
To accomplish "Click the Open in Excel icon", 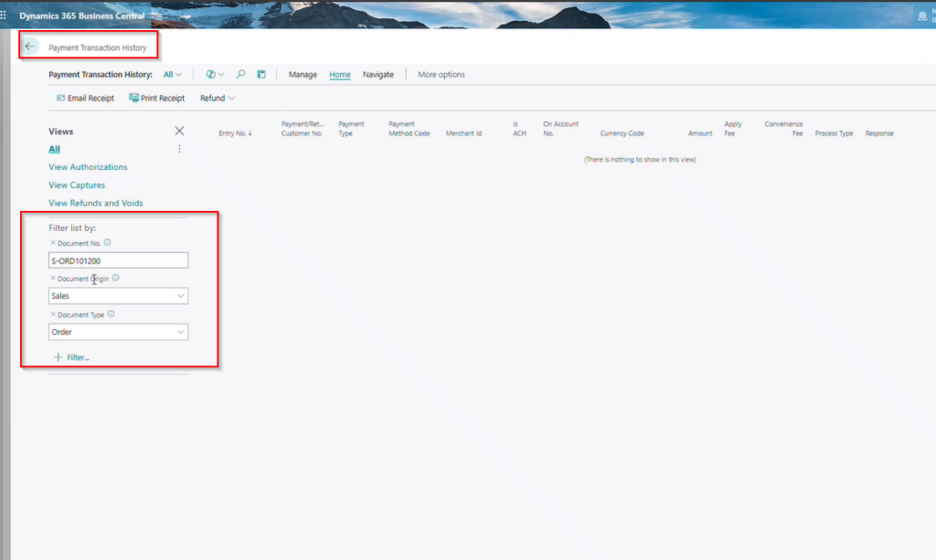I will [x=262, y=74].
